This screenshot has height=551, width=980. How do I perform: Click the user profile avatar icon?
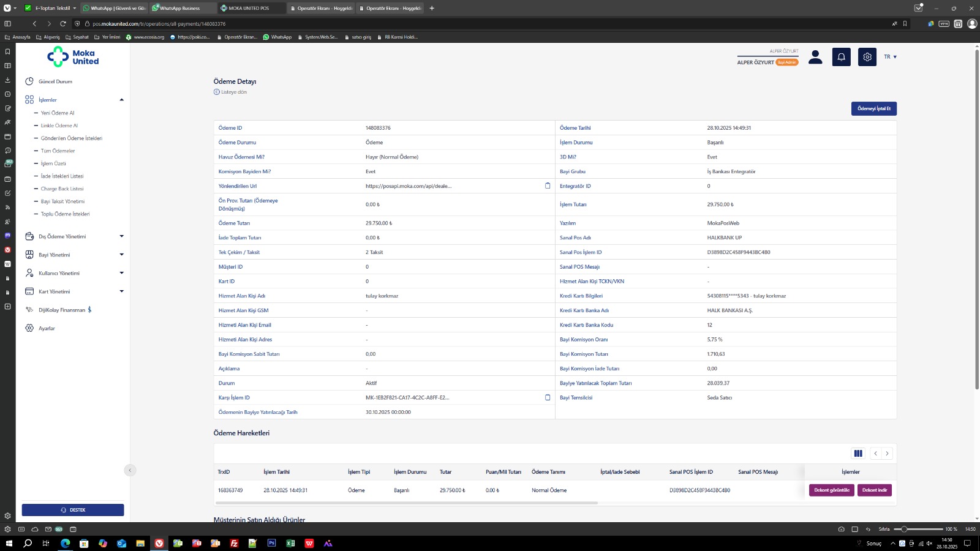click(815, 57)
